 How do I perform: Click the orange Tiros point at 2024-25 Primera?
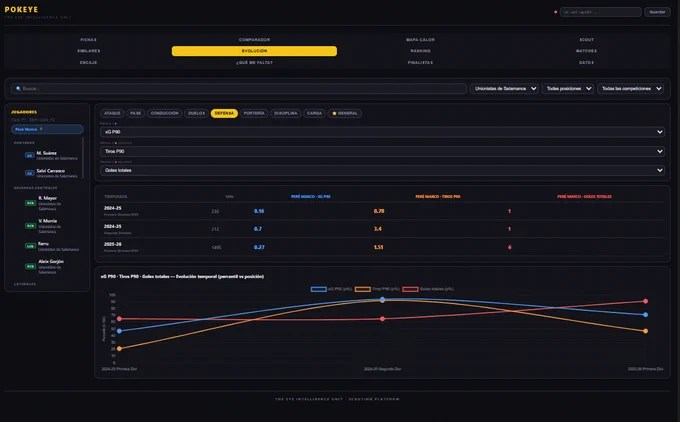point(119,348)
